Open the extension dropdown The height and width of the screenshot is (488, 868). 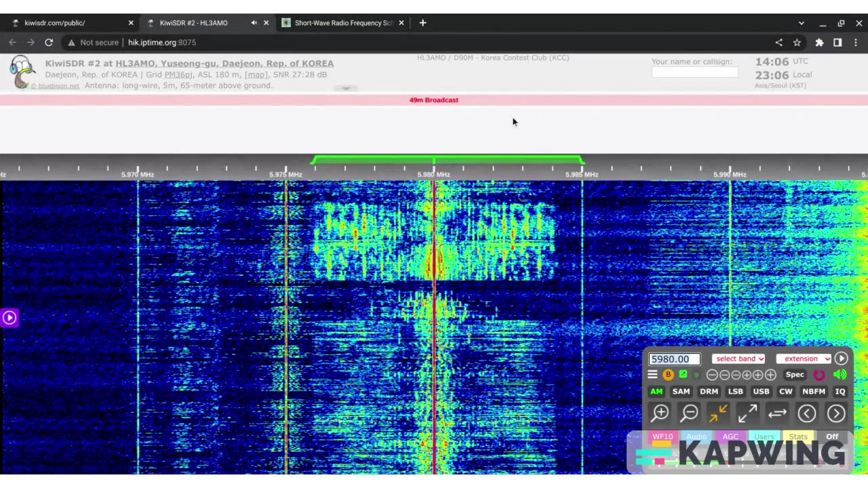point(804,359)
